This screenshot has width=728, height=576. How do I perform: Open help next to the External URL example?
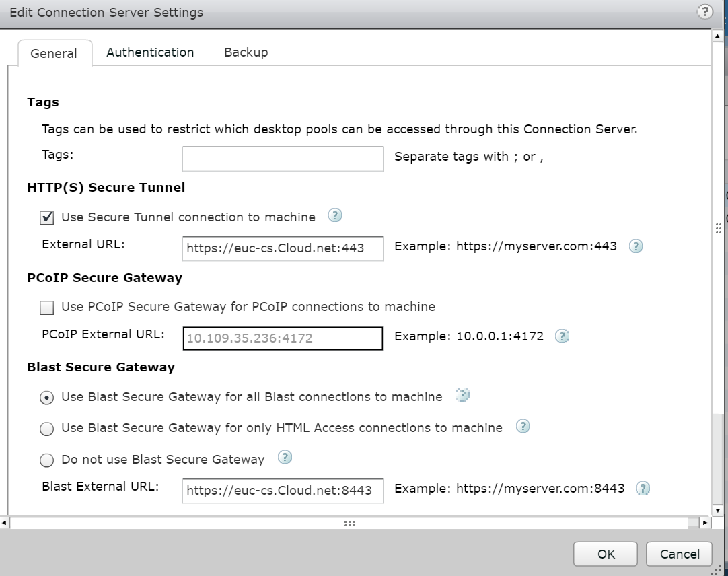pyautogui.click(x=635, y=246)
